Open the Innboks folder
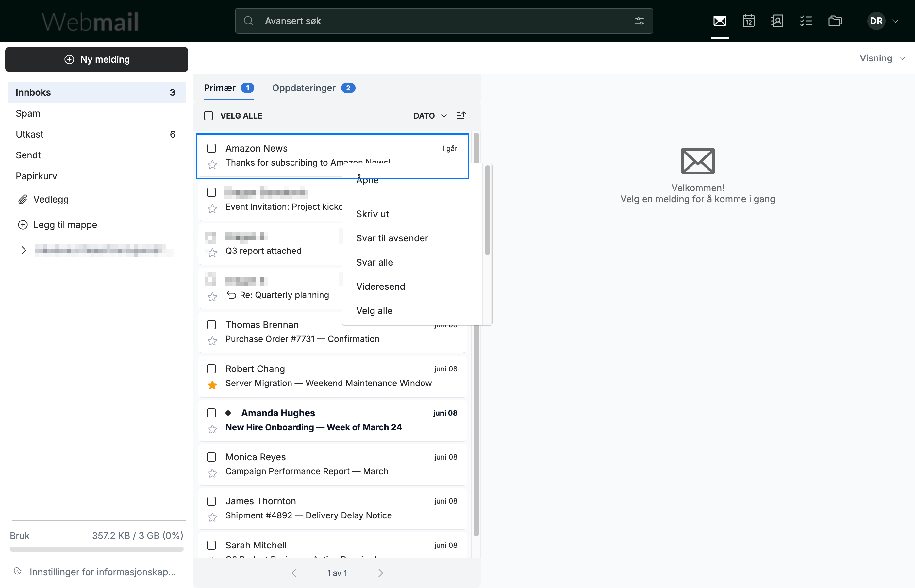This screenshot has height=588, width=915. (x=97, y=92)
